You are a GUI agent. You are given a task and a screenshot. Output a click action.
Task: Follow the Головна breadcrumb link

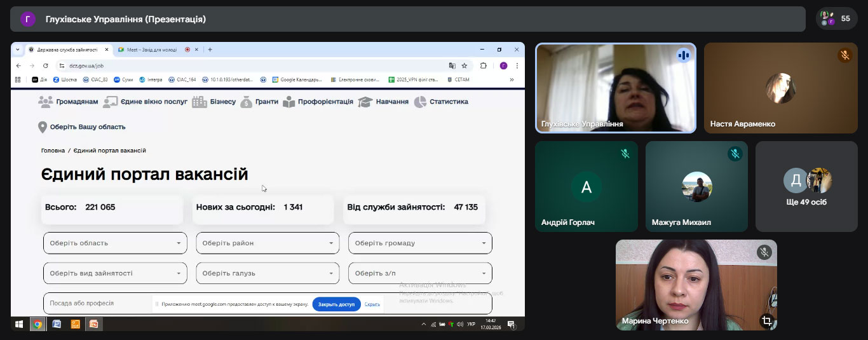[53, 151]
